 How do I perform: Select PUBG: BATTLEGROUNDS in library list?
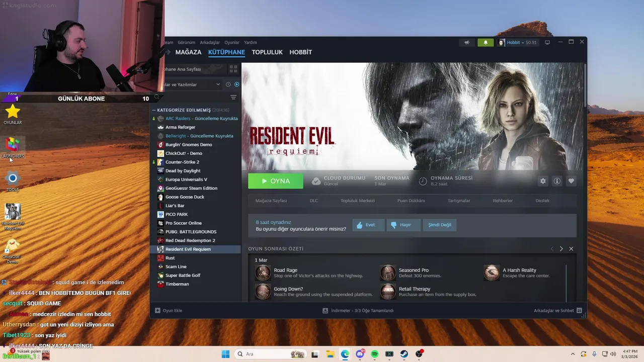(x=196, y=232)
